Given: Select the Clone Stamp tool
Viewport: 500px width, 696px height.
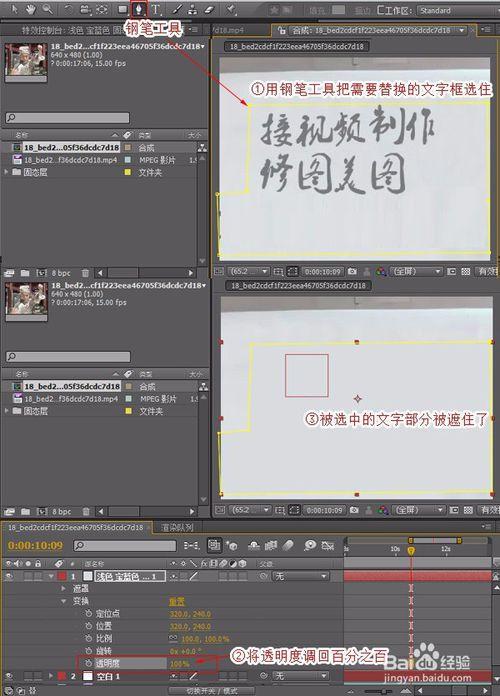Looking at the screenshot, I should pyautogui.click(x=193, y=9).
